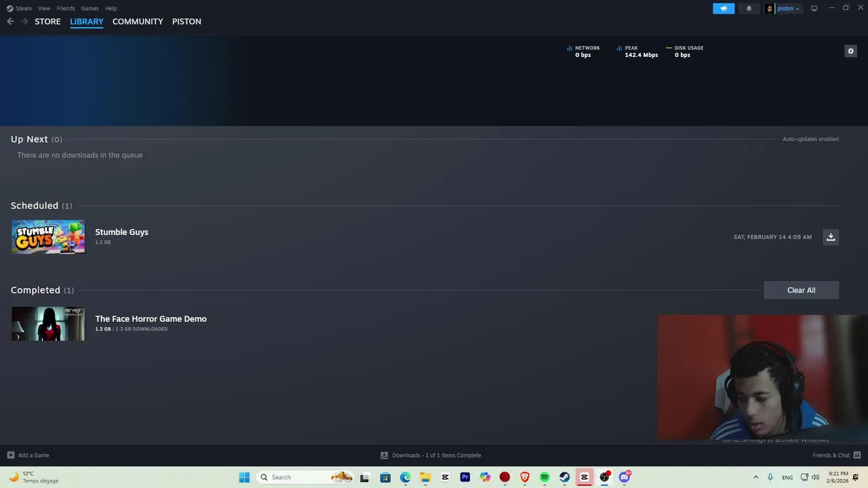This screenshot has height=488, width=868.
Task: Open the PISTON profile tab
Action: point(186,22)
